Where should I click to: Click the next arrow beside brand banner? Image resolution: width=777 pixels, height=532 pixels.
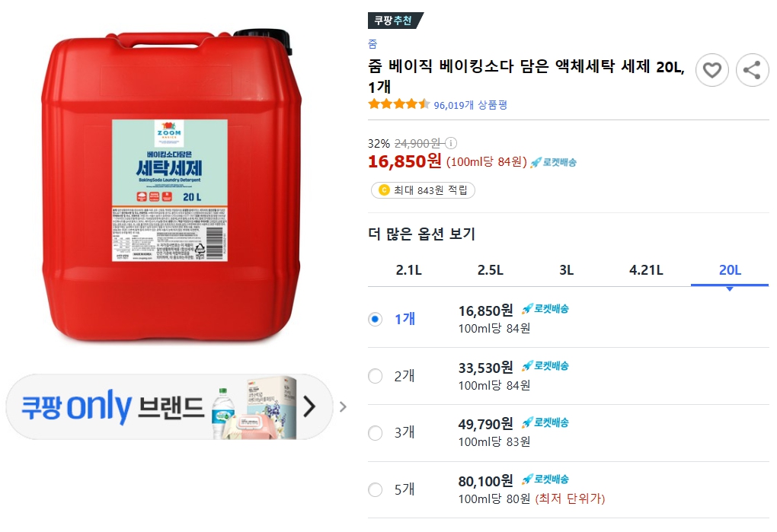pos(343,406)
